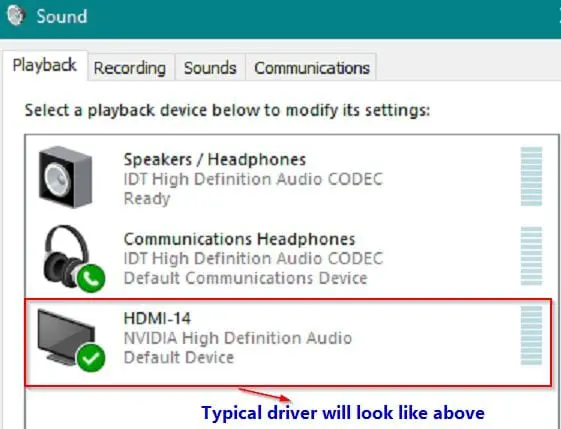Select the HDMI-14 device name

(157, 318)
